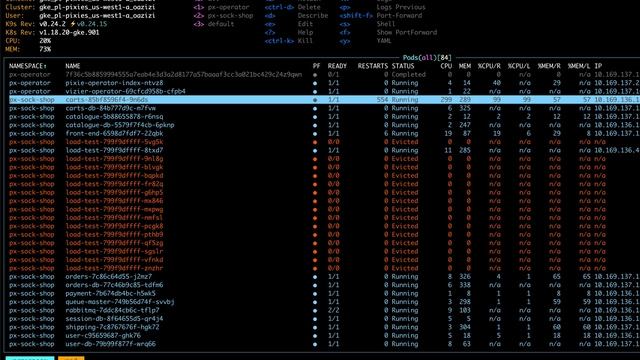Click the 554 restarts value
This screenshot has width=640, height=360.
point(382,100)
